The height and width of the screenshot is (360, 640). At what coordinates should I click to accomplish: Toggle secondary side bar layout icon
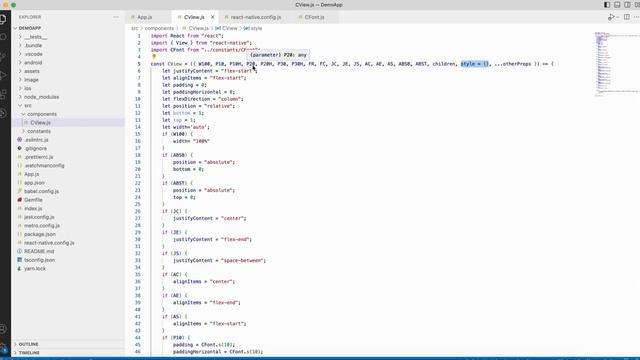[627, 5]
